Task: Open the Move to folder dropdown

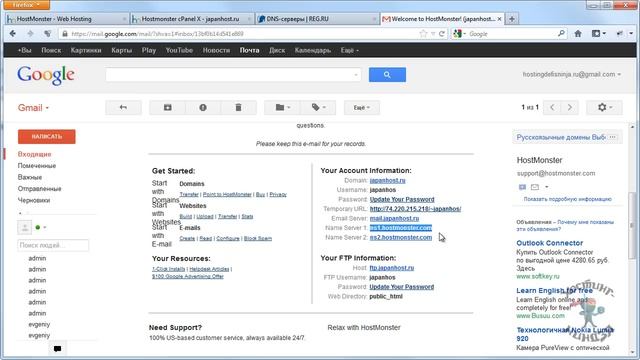Action: (282, 107)
